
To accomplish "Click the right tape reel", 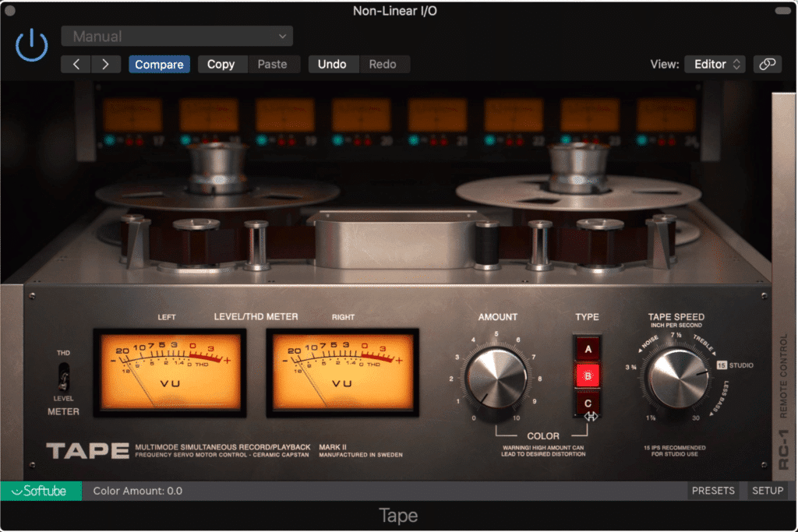I will 578,191.
